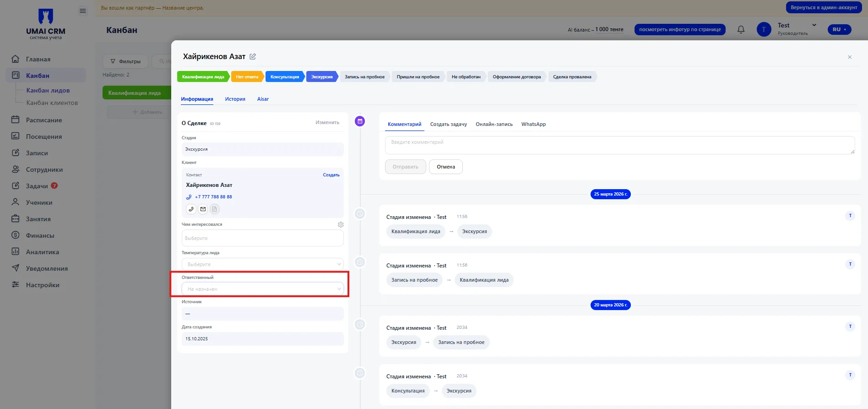Screen dimensions: 868x409
Task: Click the Экскурсия stage in pipeline
Action: 322,76
